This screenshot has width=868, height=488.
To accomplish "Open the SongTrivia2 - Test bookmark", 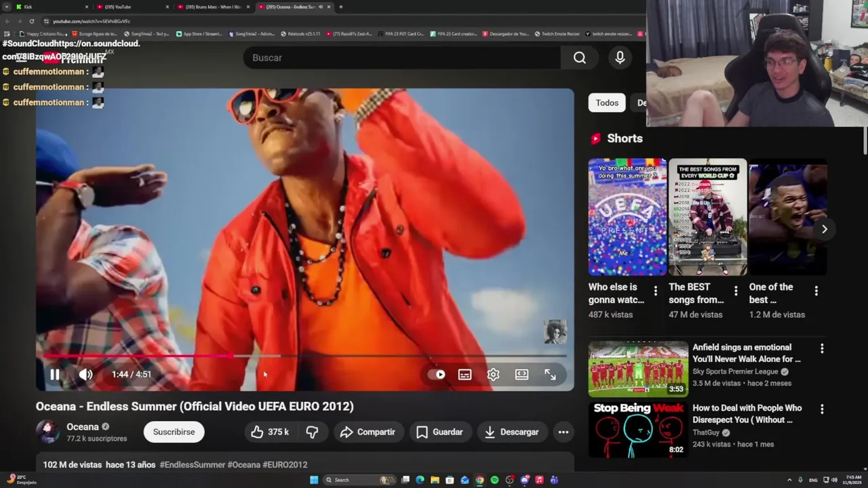I will 146,33.
